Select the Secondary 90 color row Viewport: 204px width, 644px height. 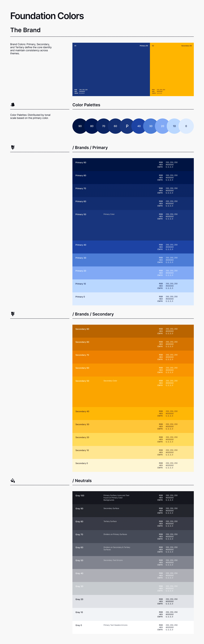pos(133,331)
